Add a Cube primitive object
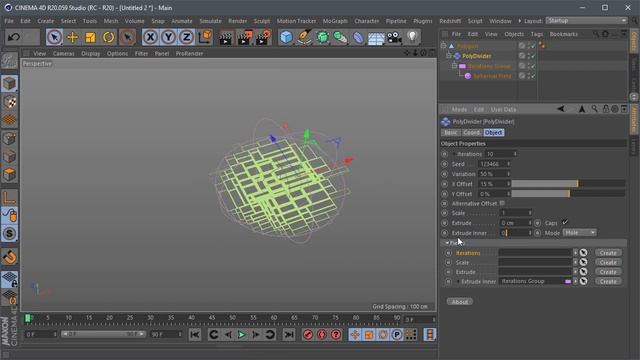The width and height of the screenshot is (640, 360). point(286,37)
